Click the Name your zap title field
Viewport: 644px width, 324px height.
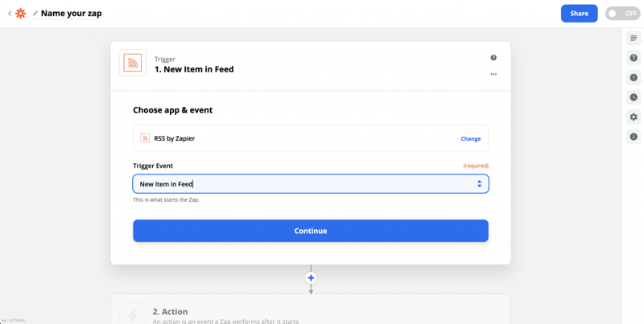click(71, 14)
